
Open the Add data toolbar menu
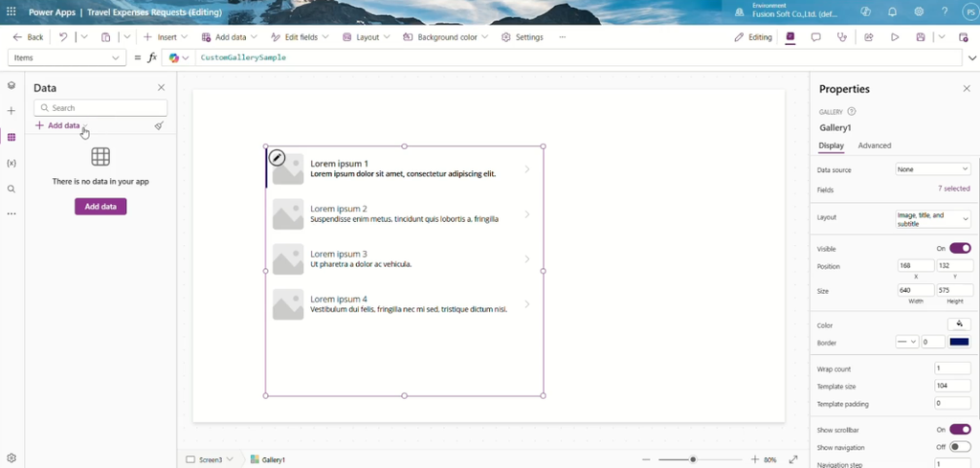pos(229,37)
